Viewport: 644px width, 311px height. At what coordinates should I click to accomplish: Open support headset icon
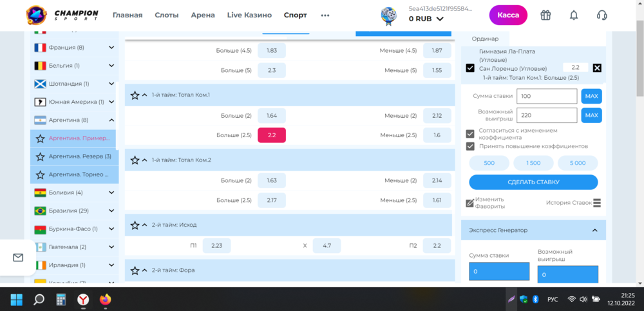click(601, 15)
